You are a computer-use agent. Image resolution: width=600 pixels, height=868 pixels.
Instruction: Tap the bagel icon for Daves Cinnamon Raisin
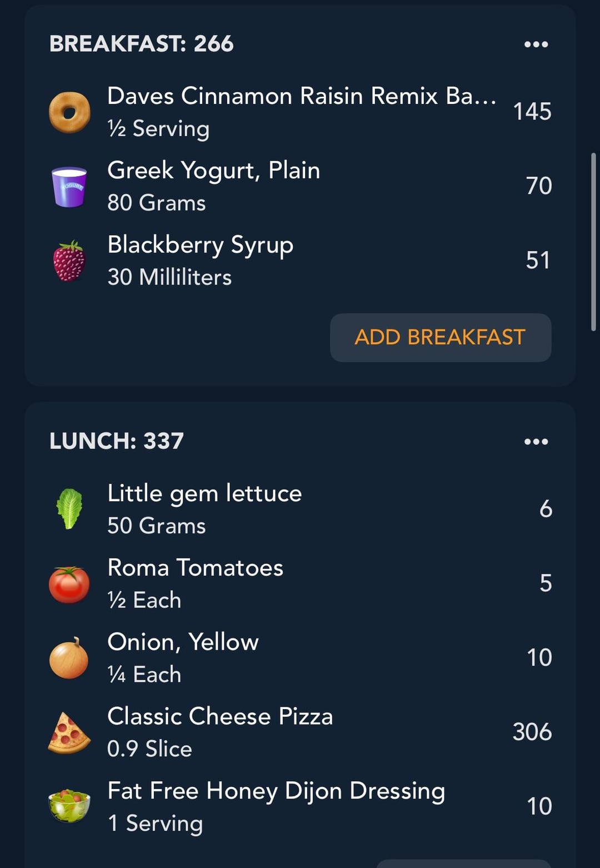[69, 112]
